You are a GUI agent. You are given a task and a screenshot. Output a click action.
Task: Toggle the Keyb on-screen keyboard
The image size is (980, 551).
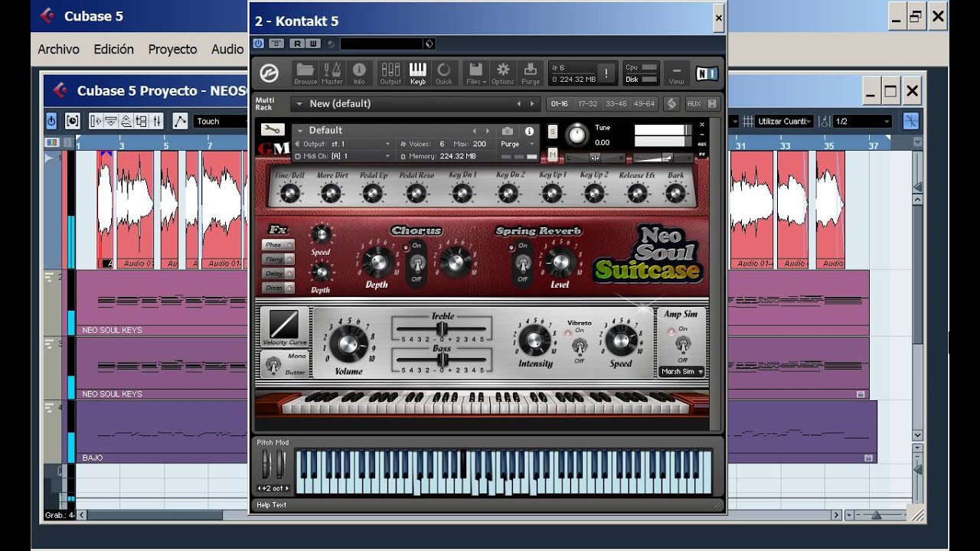click(418, 73)
